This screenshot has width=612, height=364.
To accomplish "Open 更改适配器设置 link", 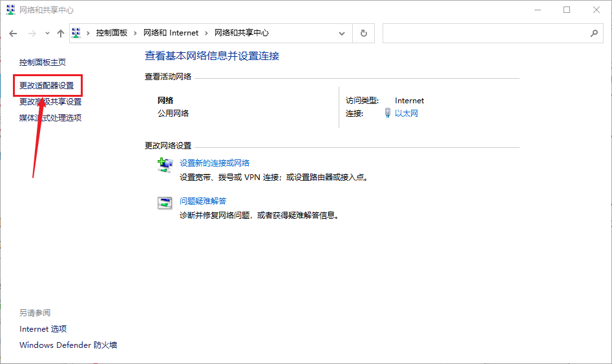I will click(x=47, y=85).
